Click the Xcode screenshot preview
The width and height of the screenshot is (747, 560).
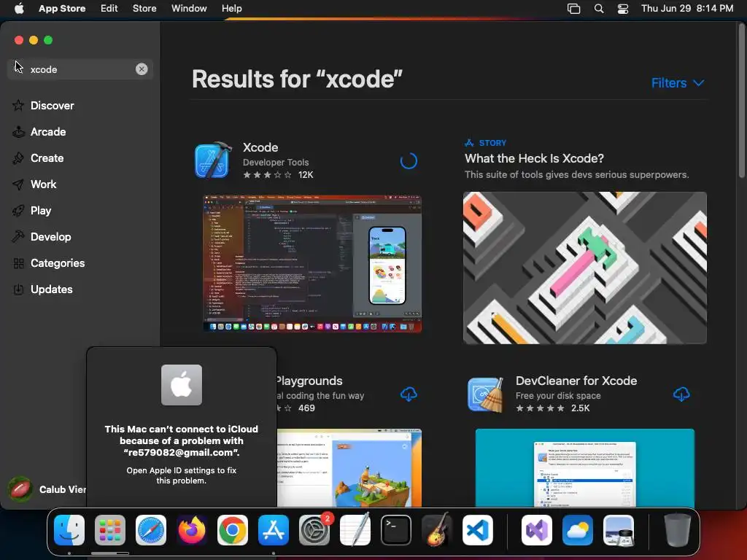(x=312, y=263)
